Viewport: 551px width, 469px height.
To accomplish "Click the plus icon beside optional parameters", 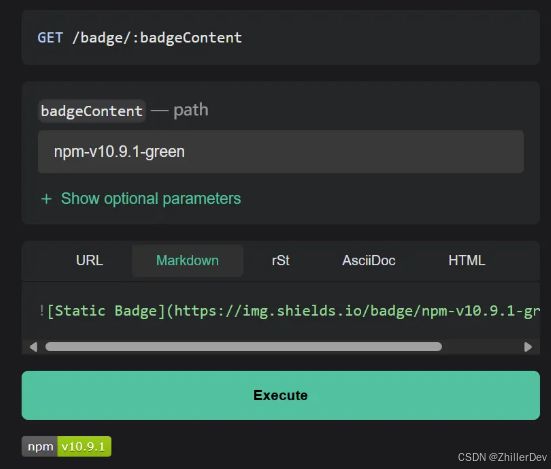I will tap(46, 199).
